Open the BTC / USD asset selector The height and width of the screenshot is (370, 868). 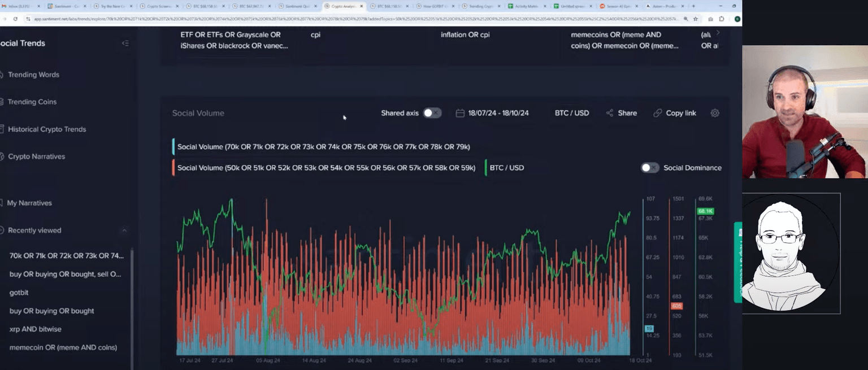click(571, 113)
